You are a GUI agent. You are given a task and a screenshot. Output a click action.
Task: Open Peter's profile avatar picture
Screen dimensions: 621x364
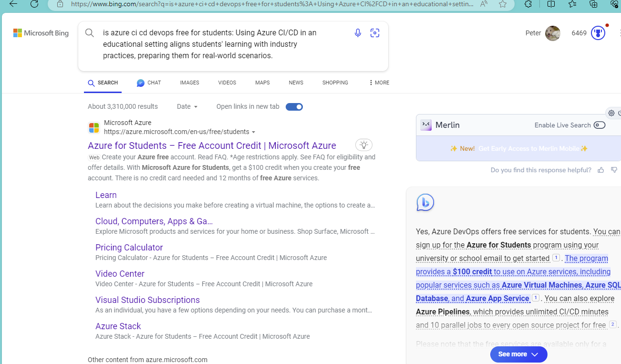tap(553, 33)
